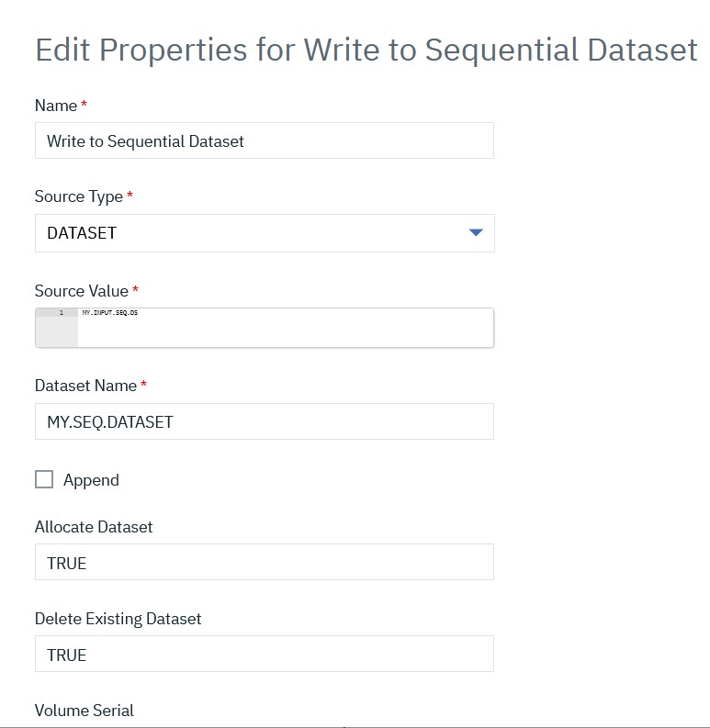
Task: Click the Volume Serial label
Action: point(85,711)
